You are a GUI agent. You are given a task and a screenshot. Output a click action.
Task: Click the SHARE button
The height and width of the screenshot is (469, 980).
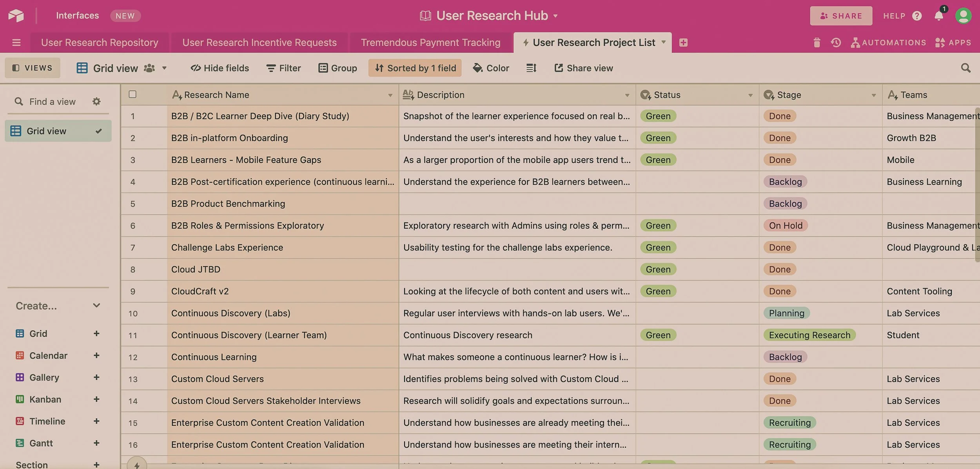[x=841, y=16]
